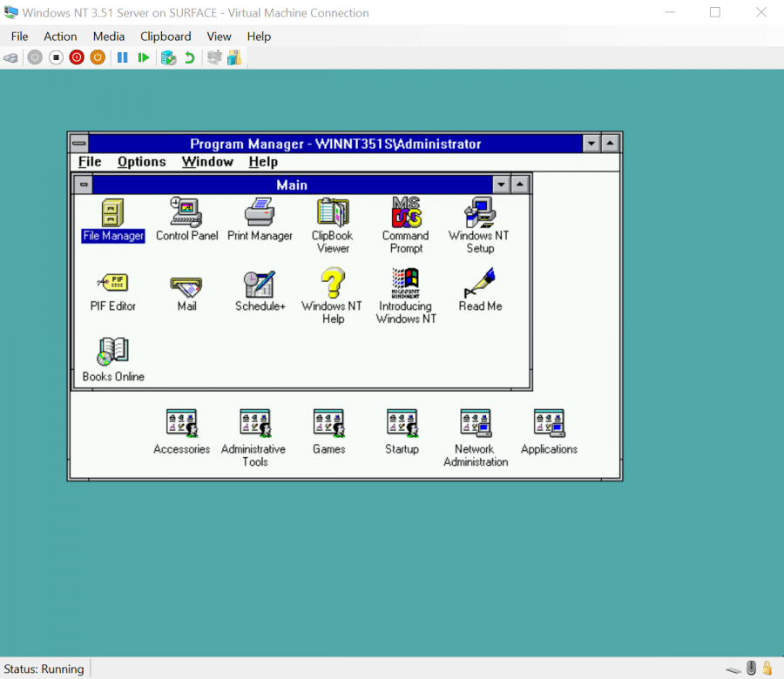The image size is (784, 679).
Task: Open the Main group's control-menu box
Action: click(x=83, y=184)
